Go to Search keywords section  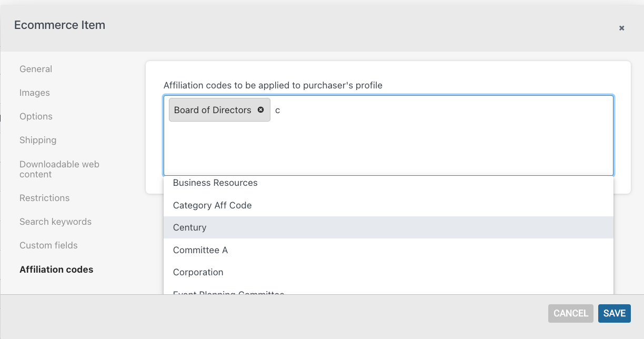tap(55, 222)
